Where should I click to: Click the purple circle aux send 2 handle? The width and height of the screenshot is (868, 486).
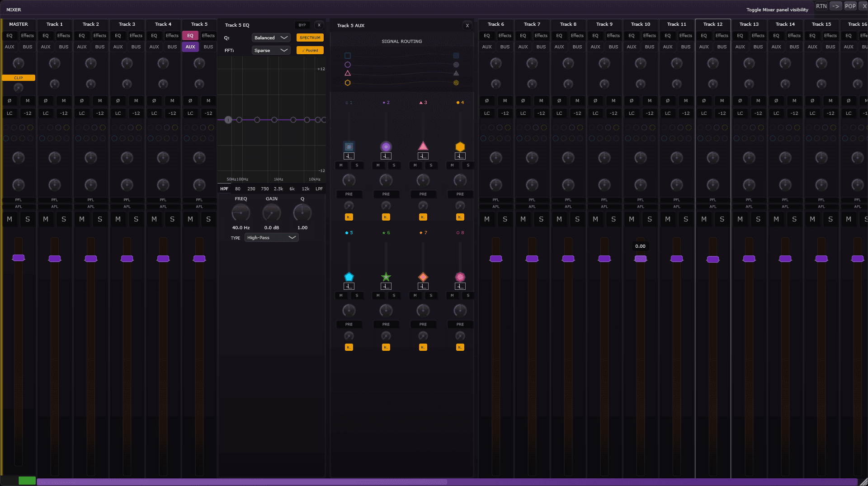[386, 146]
